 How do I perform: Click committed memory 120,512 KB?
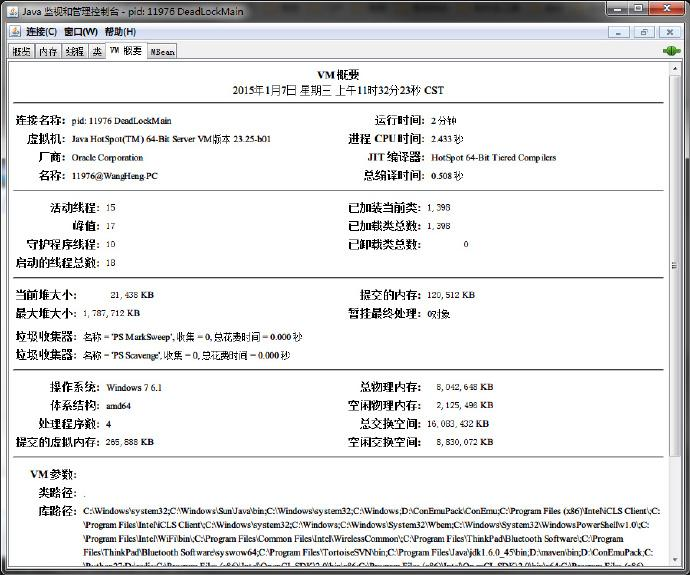tap(451, 295)
